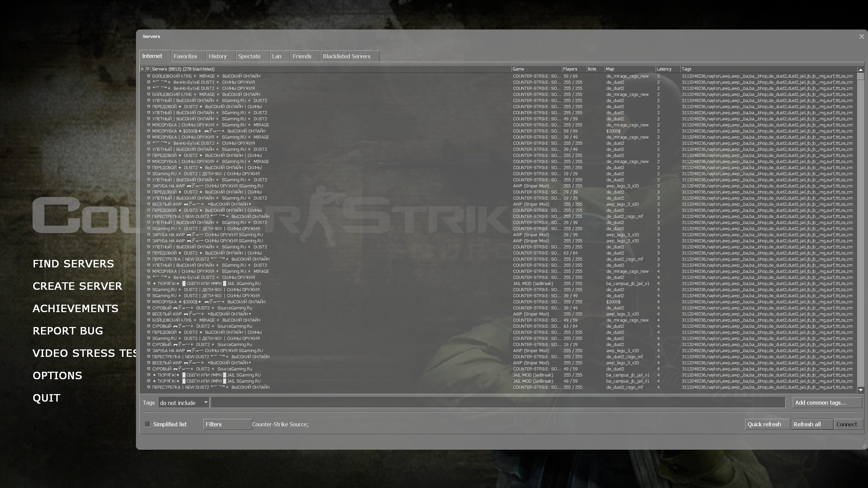Click the Quick refresh button
Screen dimensions: 868x488
pos(767,424)
